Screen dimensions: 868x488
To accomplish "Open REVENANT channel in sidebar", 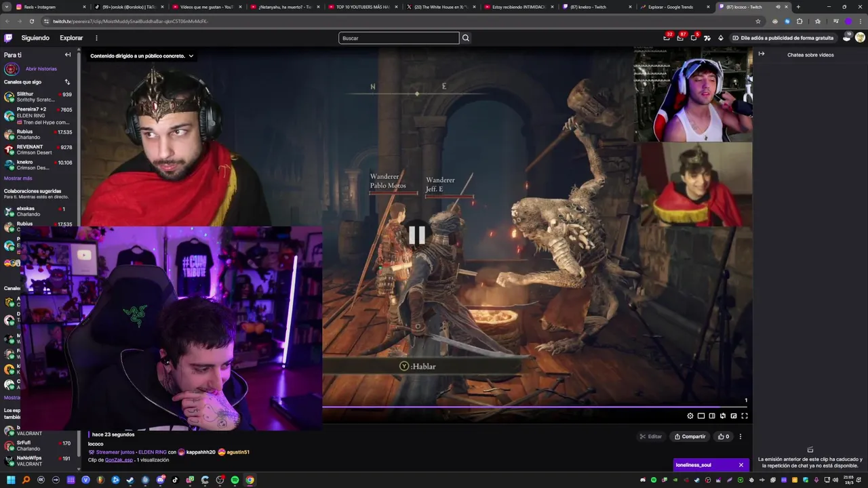I will [38, 150].
